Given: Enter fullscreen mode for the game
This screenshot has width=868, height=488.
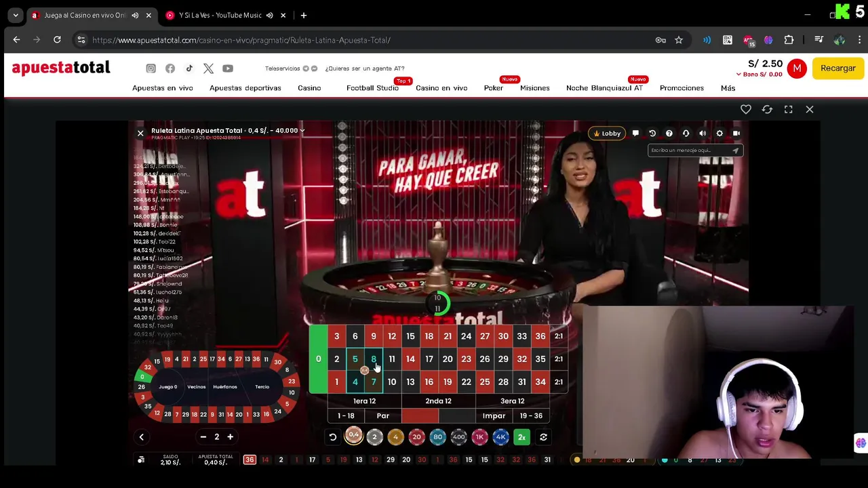Looking at the screenshot, I should tap(788, 109).
